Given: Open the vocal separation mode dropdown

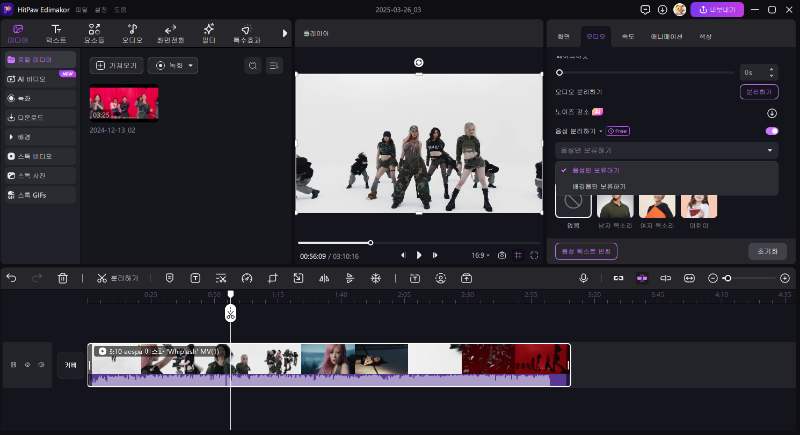Looking at the screenshot, I should (666, 150).
